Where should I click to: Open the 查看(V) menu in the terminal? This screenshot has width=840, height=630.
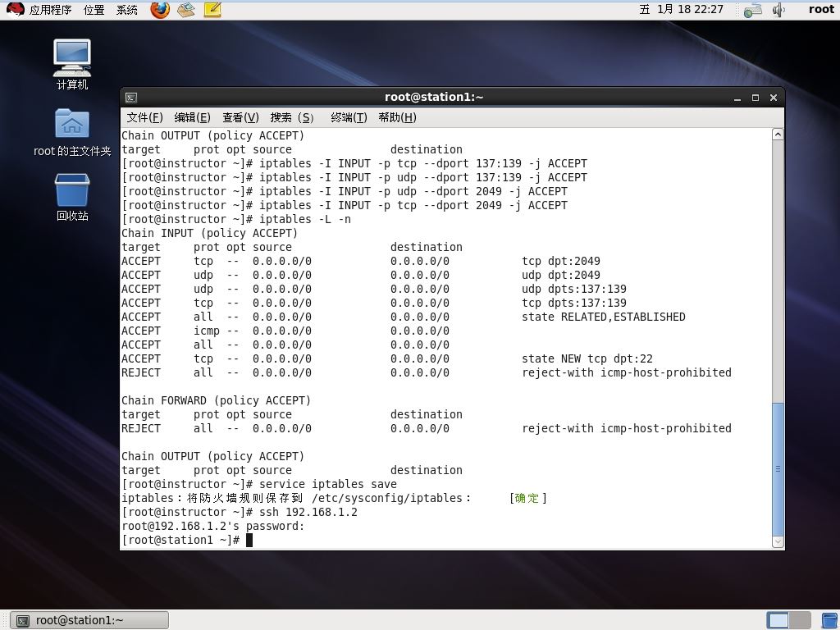point(240,117)
